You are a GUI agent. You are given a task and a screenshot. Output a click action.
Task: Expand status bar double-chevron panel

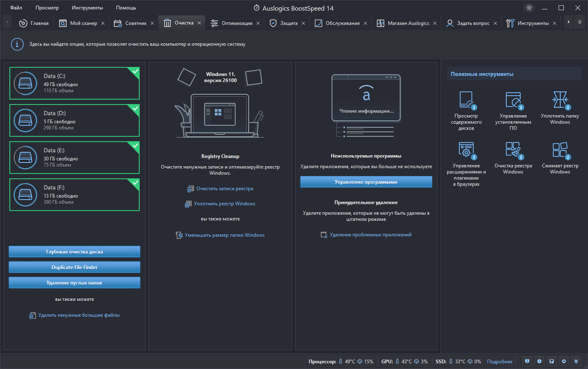(576, 361)
